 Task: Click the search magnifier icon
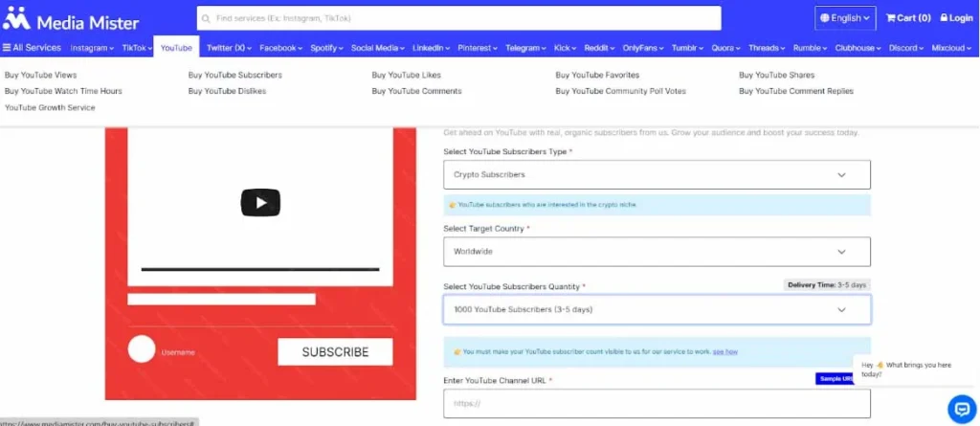click(206, 18)
